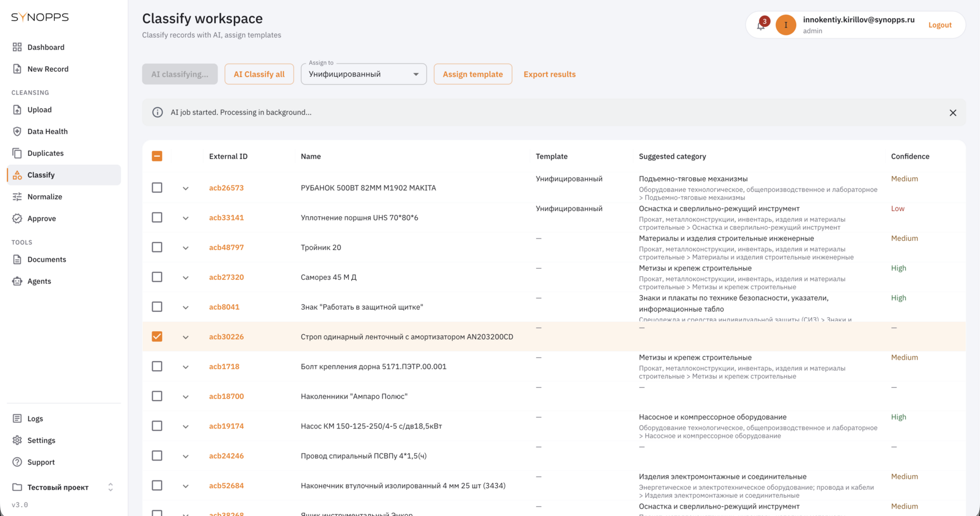Image resolution: width=980 pixels, height=516 pixels.
Task: Expand row acb19174 details chevron
Action: click(x=185, y=426)
